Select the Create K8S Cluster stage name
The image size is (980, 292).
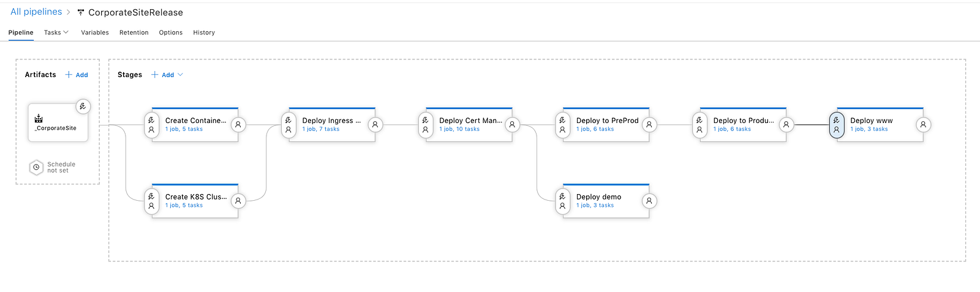click(196, 197)
